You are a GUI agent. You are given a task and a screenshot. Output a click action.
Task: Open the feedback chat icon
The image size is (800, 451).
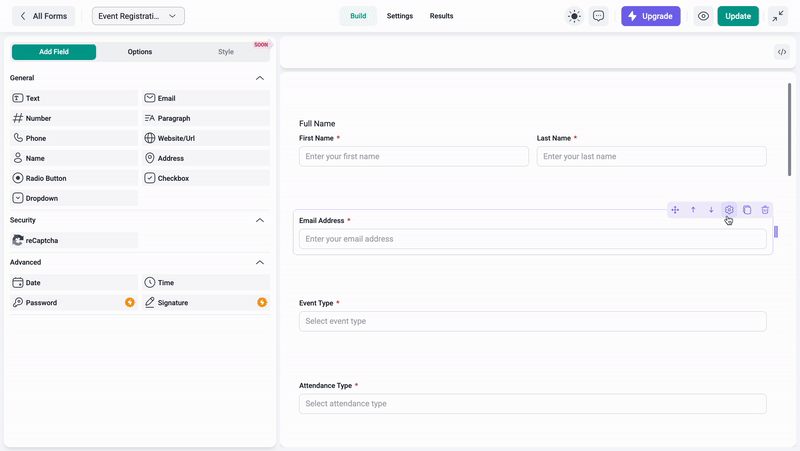click(x=598, y=16)
